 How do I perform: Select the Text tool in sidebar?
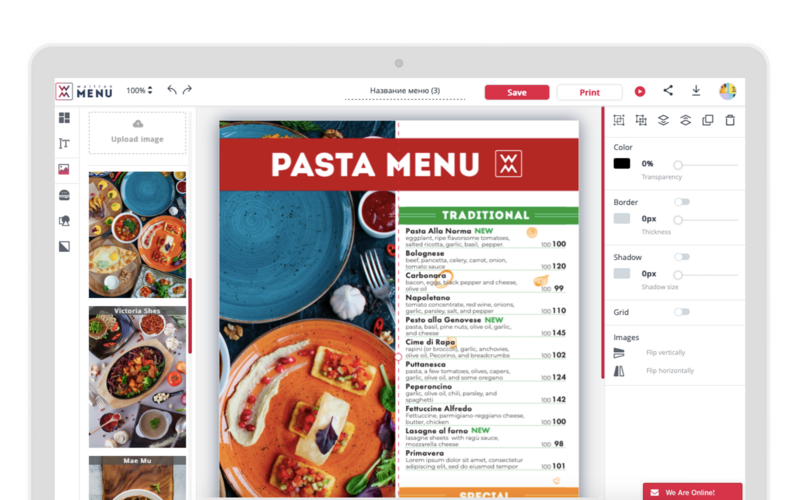point(64,143)
